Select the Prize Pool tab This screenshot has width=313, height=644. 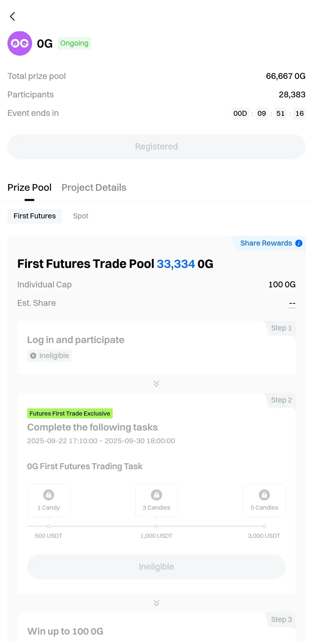(30, 187)
